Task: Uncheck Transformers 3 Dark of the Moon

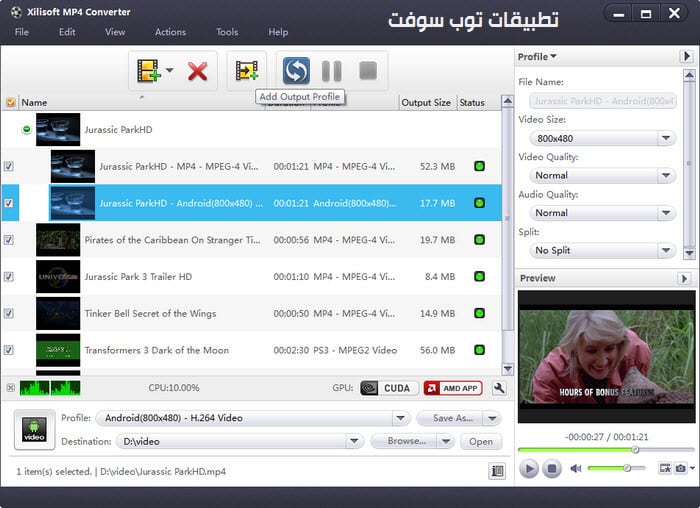Action: coord(8,350)
